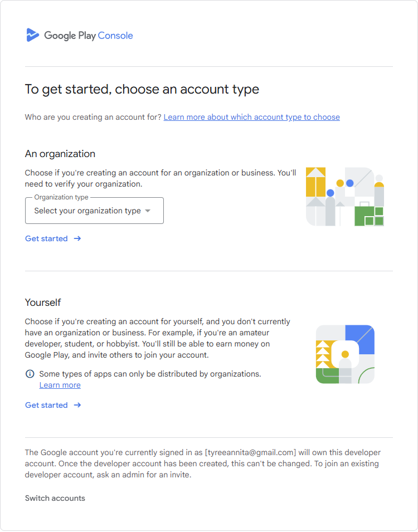Click the Google Play Console wordmark
418x532 pixels.
(x=88, y=35)
